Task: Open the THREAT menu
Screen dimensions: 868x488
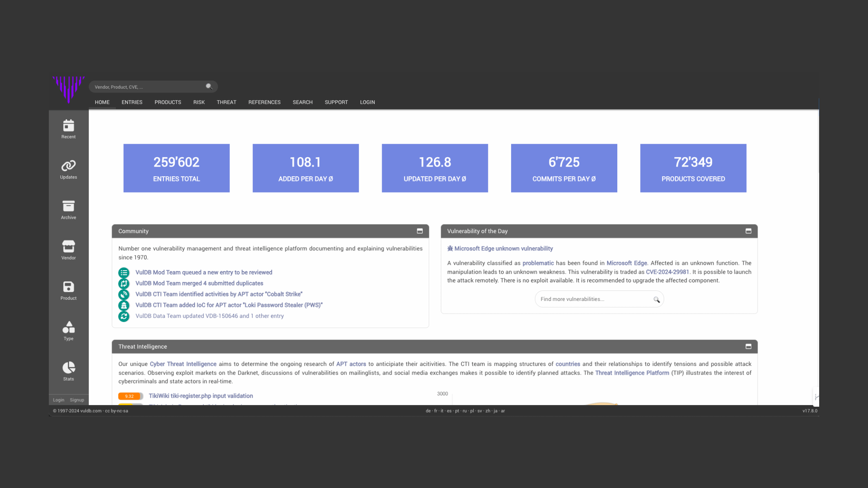Action: 226,102
